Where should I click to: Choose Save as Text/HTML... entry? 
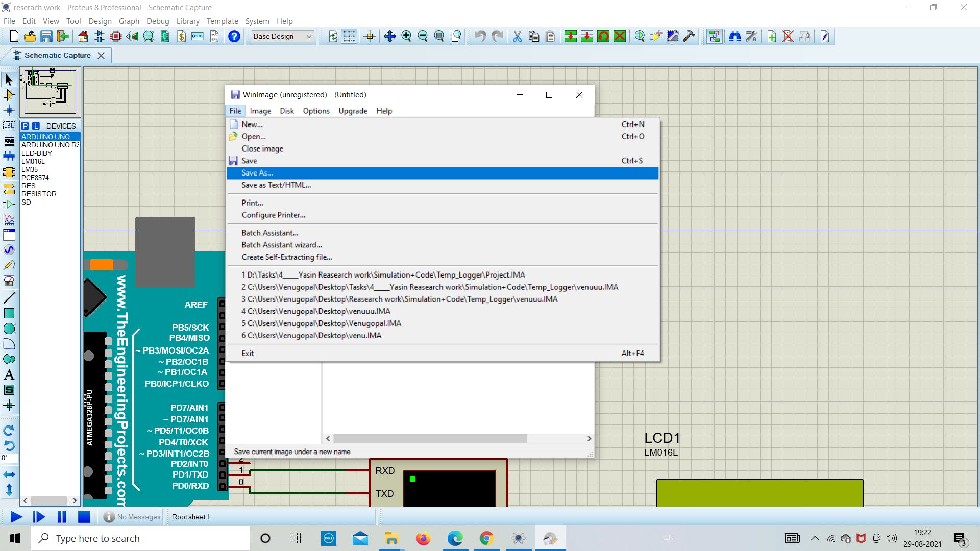[x=443, y=185]
